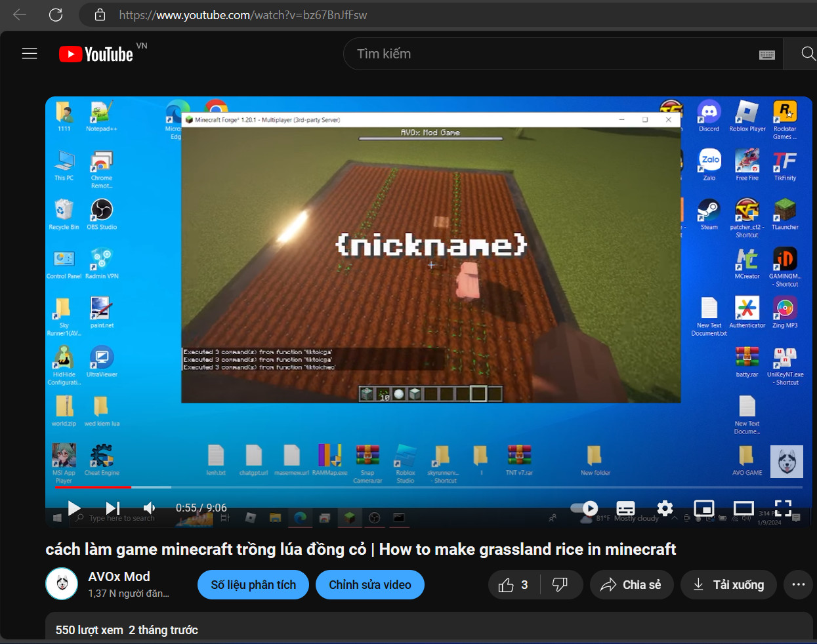
Task: Switch to miniplayer mode
Action: tap(704, 508)
